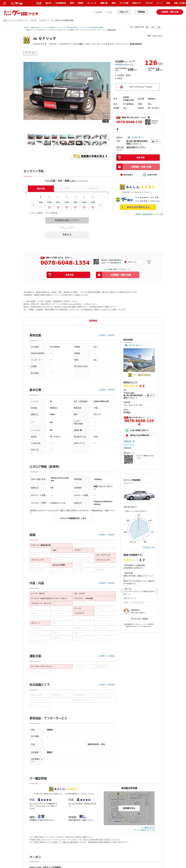This screenshot has height=868, width=186.
Task: Click sidebar 在庫確認・見積り依頼 button
Action: 138,167
